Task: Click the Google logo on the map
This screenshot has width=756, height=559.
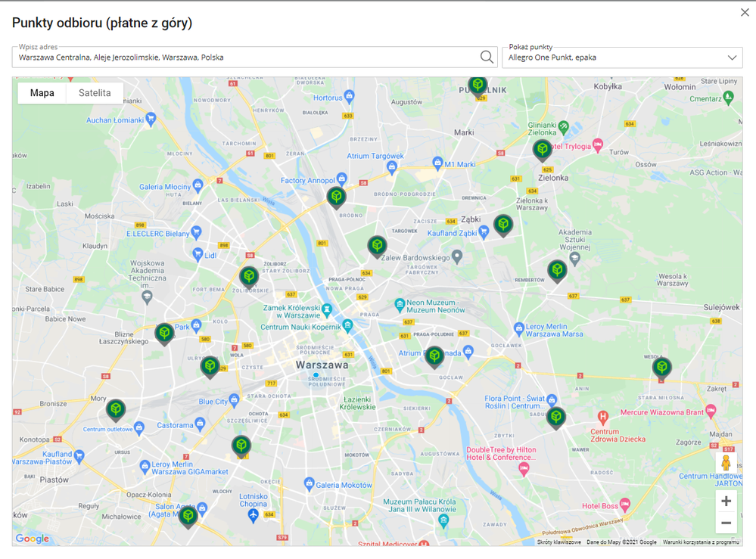Action: pos(32,539)
